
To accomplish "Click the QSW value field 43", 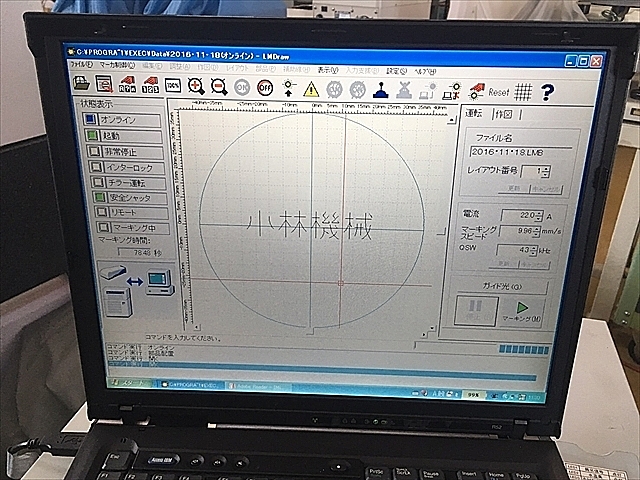I will (x=516, y=250).
